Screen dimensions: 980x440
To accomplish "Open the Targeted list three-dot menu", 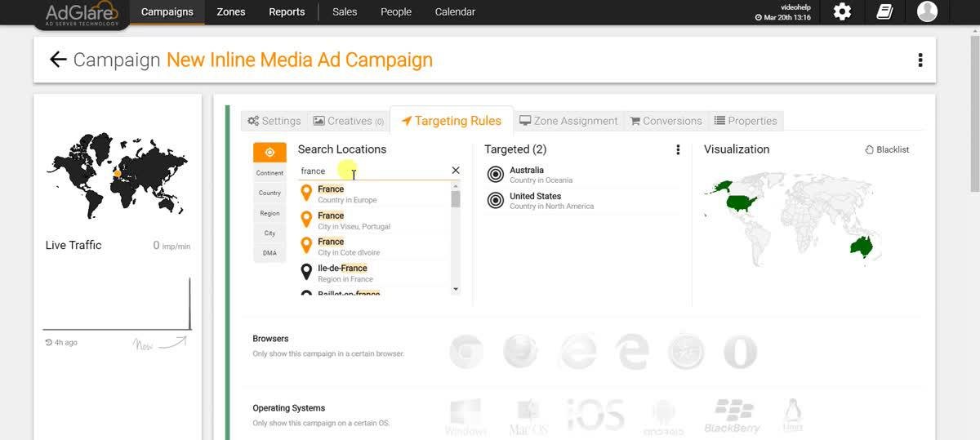I will point(678,149).
